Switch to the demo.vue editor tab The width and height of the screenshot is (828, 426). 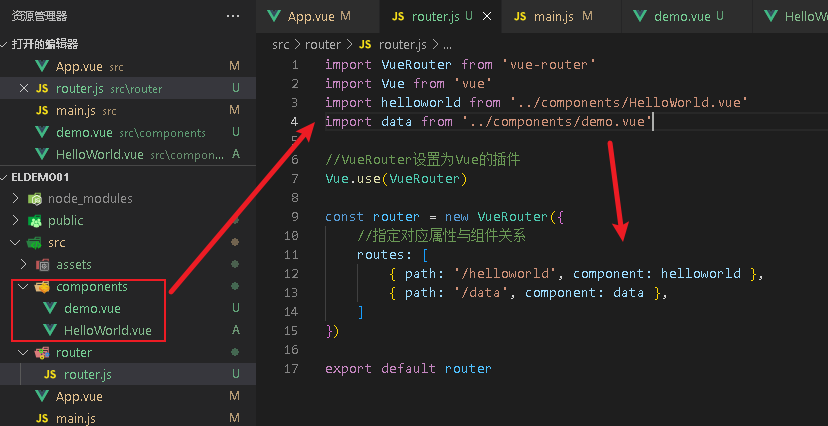[680, 16]
